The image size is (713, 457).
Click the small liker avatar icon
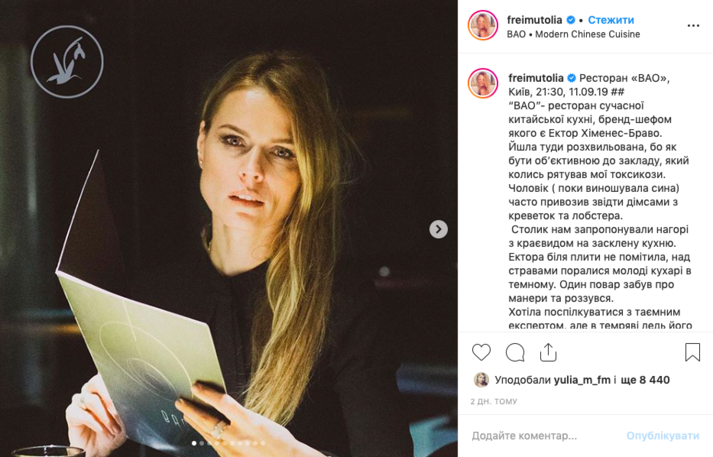(481, 380)
